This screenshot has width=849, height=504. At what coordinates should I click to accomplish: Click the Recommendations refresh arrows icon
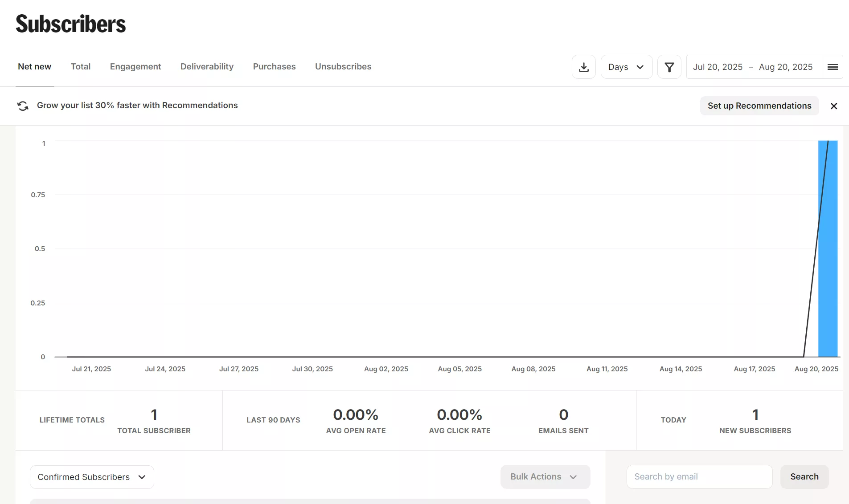(x=23, y=106)
